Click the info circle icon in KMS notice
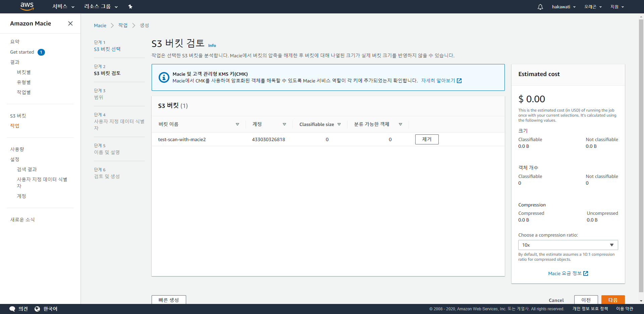 [164, 77]
